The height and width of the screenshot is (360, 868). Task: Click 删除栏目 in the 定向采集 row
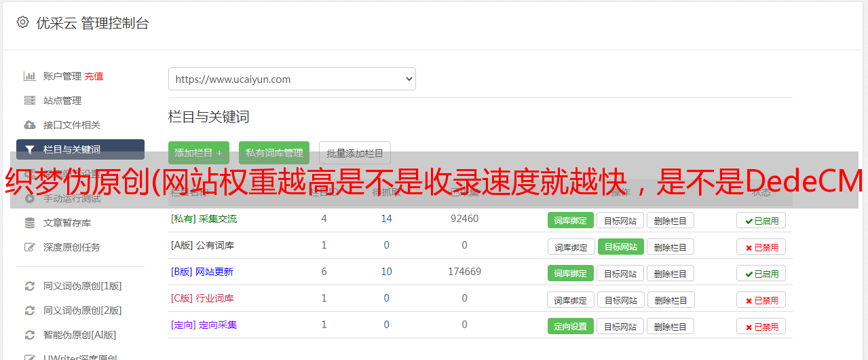click(671, 326)
